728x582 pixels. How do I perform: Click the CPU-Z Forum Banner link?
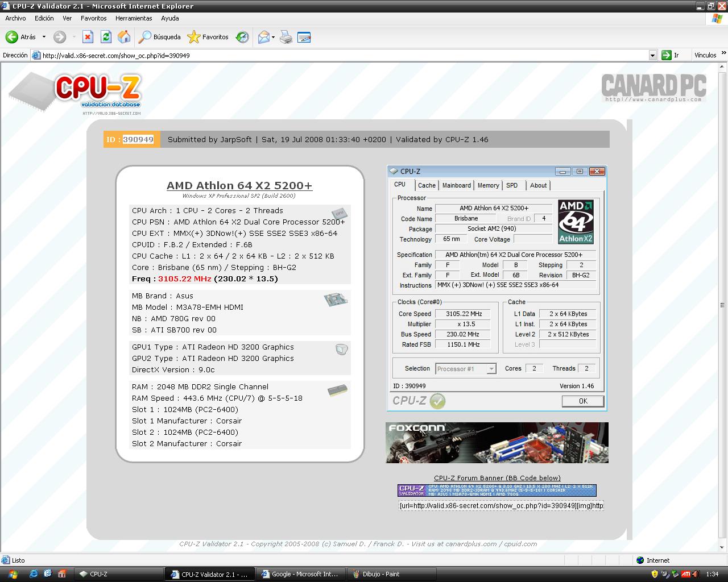click(x=497, y=477)
